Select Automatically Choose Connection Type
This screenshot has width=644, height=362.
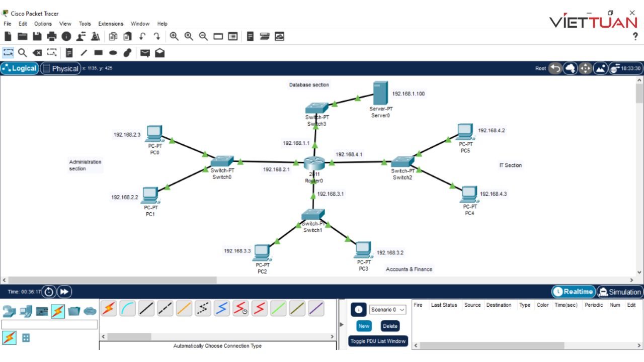pyautogui.click(x=109, y=309)
